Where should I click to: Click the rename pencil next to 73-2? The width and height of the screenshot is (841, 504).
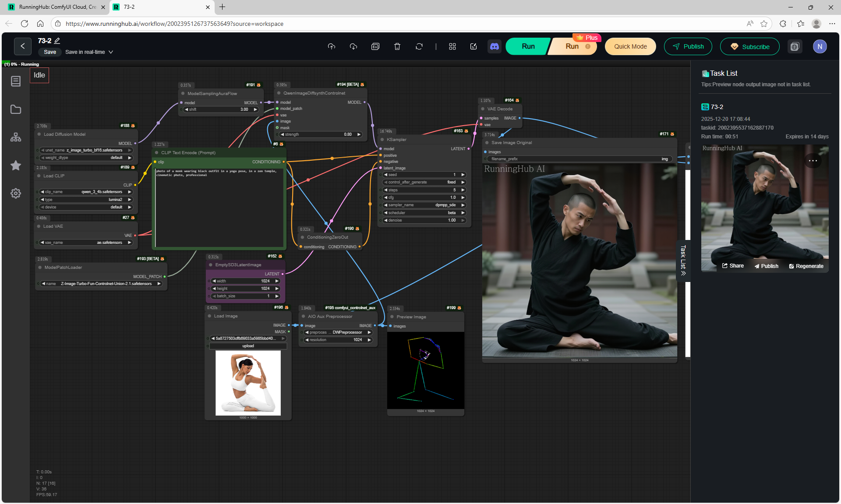click(x=57, y=41)
